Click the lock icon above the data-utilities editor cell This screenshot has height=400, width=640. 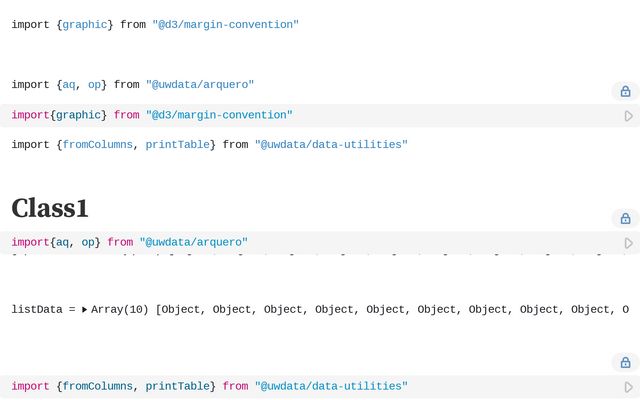[625, 362]
